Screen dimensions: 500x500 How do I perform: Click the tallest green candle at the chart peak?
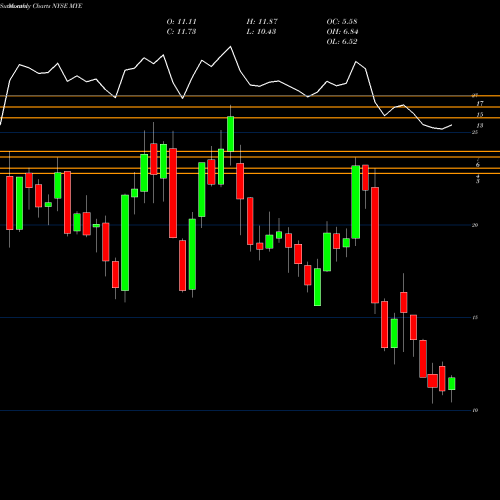coord(230,134)
